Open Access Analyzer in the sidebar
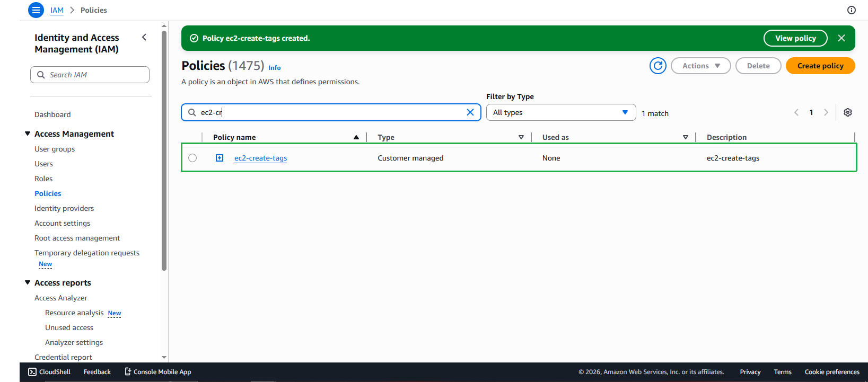This screenshot has height=382, width=868. [61, 298]
